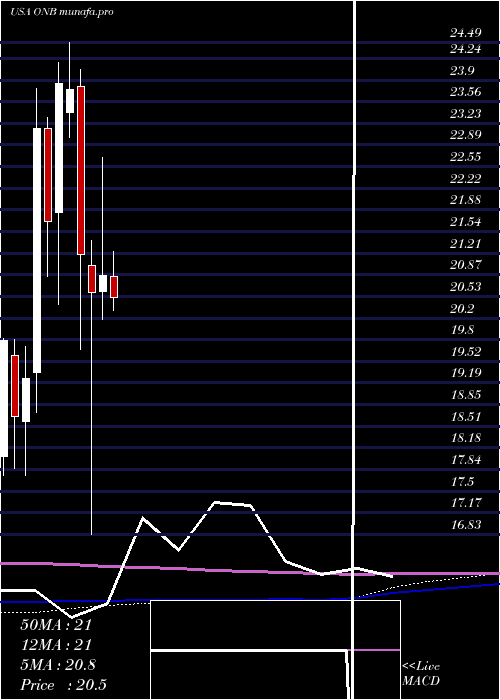This screenshot has width=500, height=700.
Task: Click the 12MA : 21 indicator text
Action: [x=56, y=644]
